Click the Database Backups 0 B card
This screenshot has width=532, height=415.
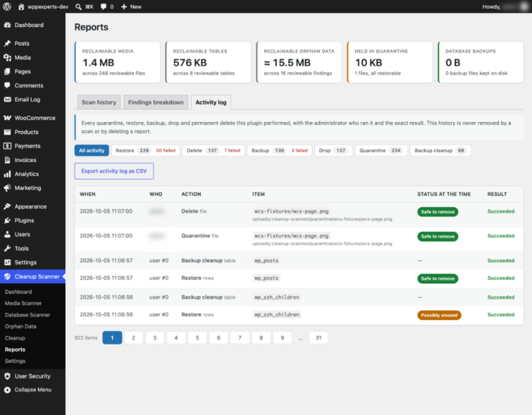point(481,62)
